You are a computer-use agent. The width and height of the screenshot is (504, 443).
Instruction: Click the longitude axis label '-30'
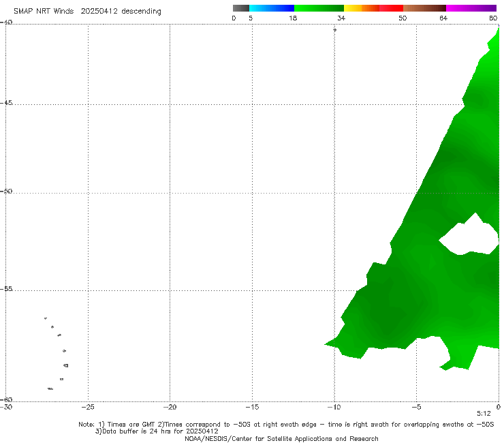click(6, 407)
